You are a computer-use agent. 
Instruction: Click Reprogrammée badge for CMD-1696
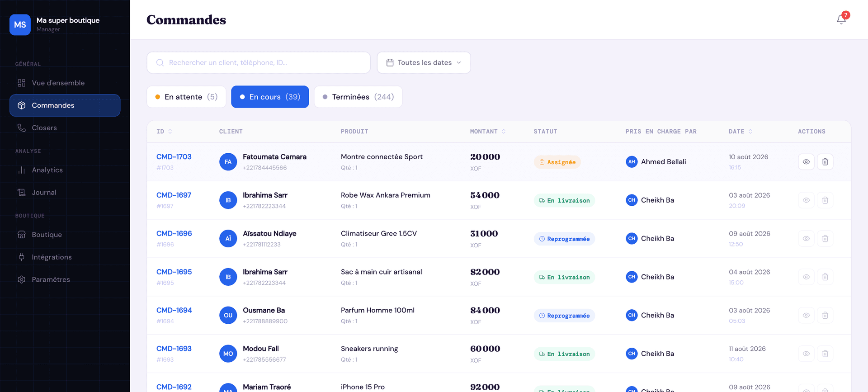pos(564,239)
